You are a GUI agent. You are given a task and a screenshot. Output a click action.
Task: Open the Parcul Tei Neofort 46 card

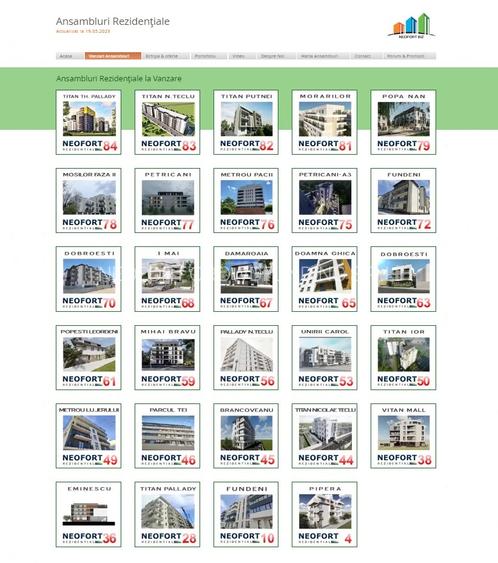pos(167,436)
